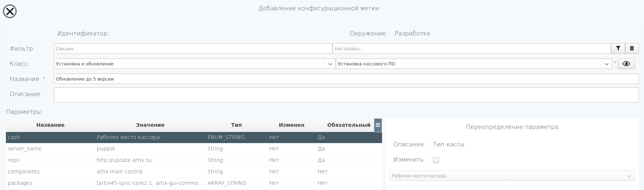Expand the Установка кассового ПО dropdown
644x190 pixels.
pyautogui.click(x=606, y=64)
